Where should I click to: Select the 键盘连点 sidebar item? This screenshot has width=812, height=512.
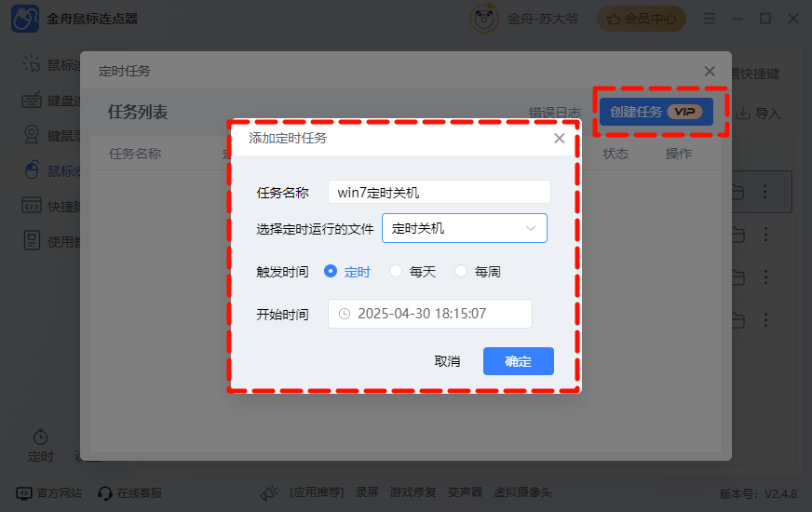[x=50, y=100]
